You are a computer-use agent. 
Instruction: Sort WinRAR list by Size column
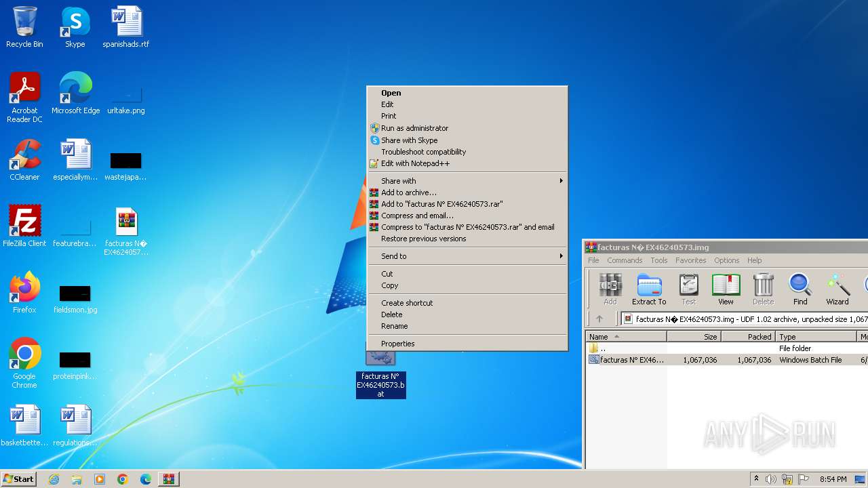coord(694,337)
